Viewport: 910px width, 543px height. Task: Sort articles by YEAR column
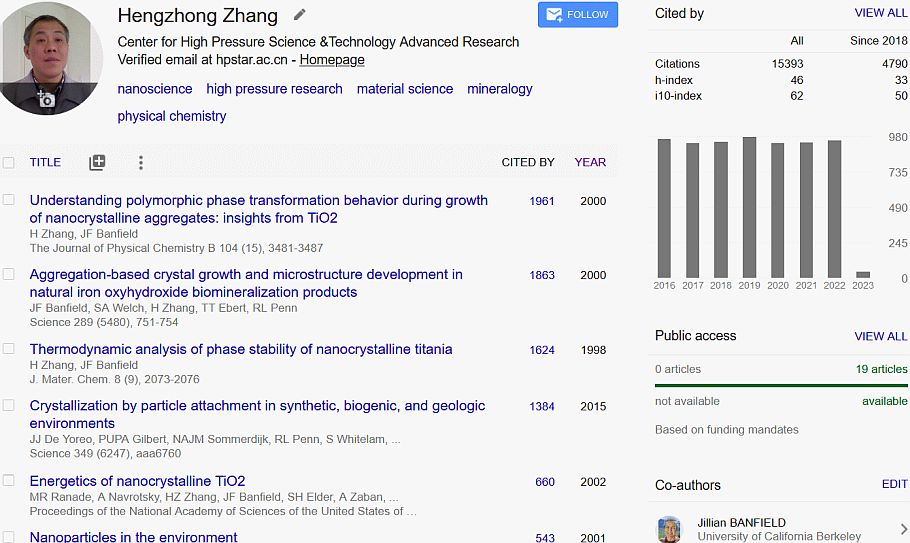coord(590,162)
